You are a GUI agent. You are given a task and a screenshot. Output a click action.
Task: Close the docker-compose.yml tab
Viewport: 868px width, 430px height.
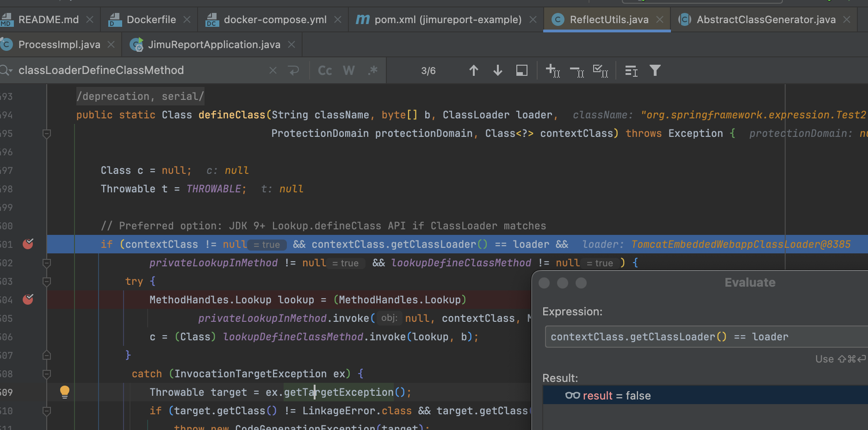click(338, 20)
